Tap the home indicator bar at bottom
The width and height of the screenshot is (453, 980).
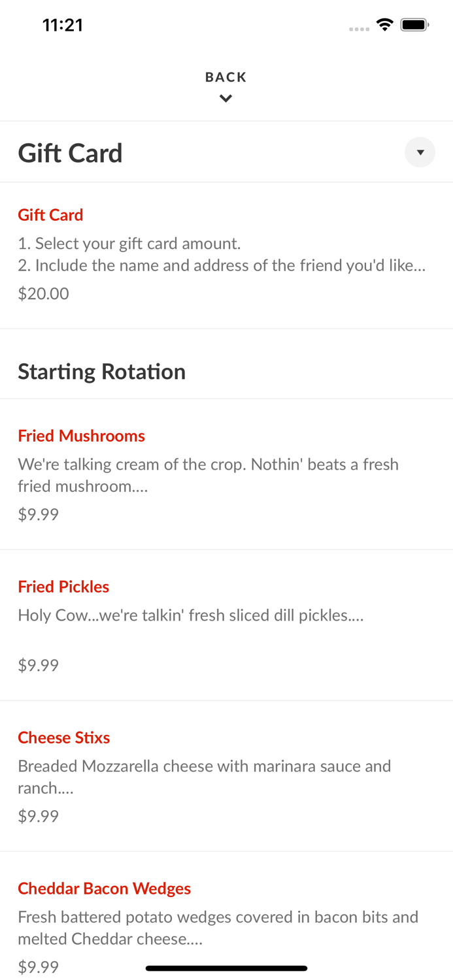point(226,968)
